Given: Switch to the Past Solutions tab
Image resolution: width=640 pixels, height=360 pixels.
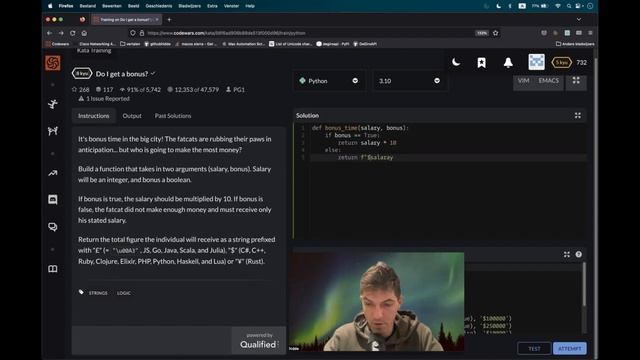Looking at the screenshot, I should (x=173, y=116).
